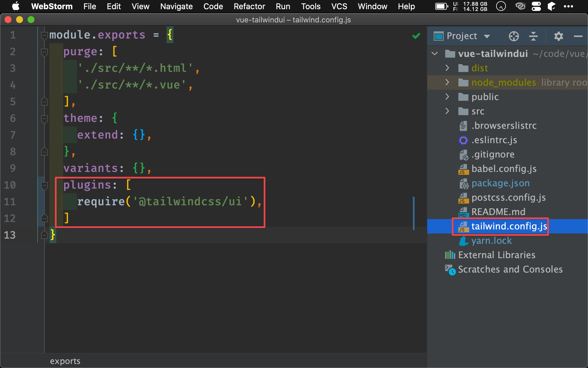Fold the module.exports block on line 1
Viewport: 588px width, 368px height.
coord(44,36)
